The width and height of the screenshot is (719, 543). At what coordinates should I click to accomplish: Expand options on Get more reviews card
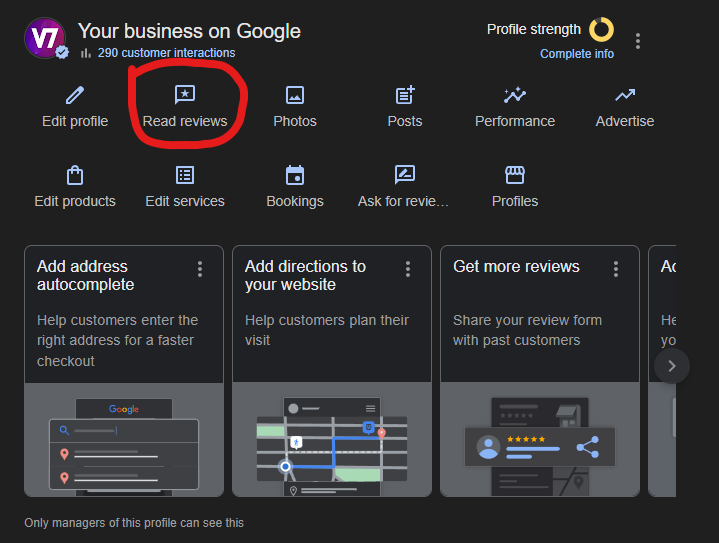(616, 269)
